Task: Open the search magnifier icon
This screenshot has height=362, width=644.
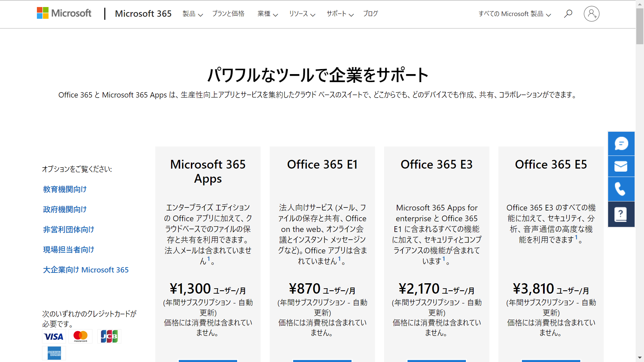Action: pos(568,14)
